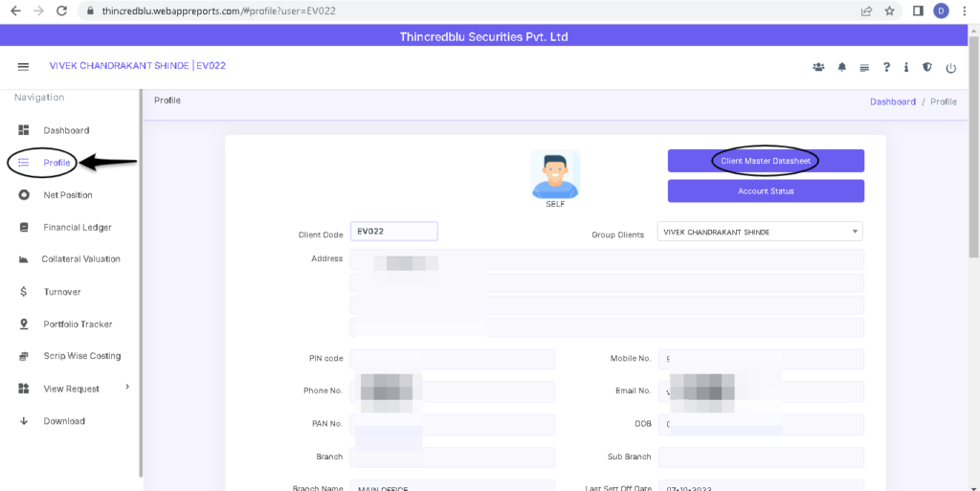This screenshot has height=491, width=980.
Task: Click the Scrip Wise Costing icon
Action: tap(24, 356)
